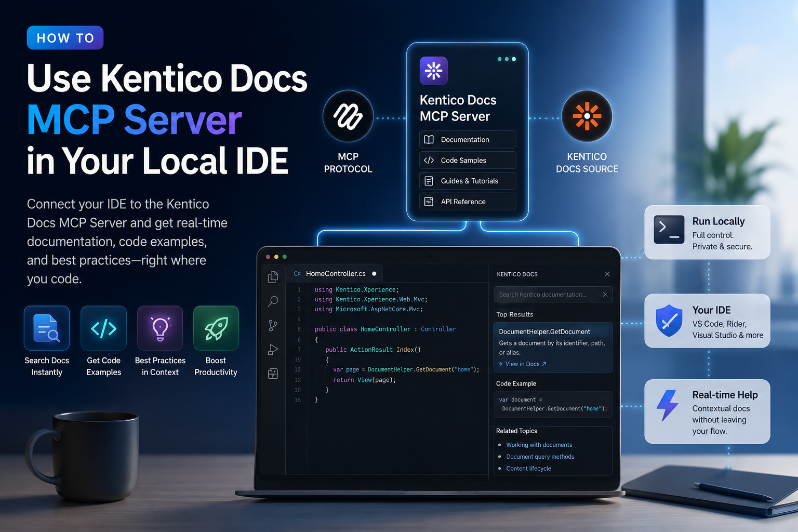This screenshot has height=532, width=798.
Task: Expand the View in Docs chevron arrow
Action: coord(501,364)
